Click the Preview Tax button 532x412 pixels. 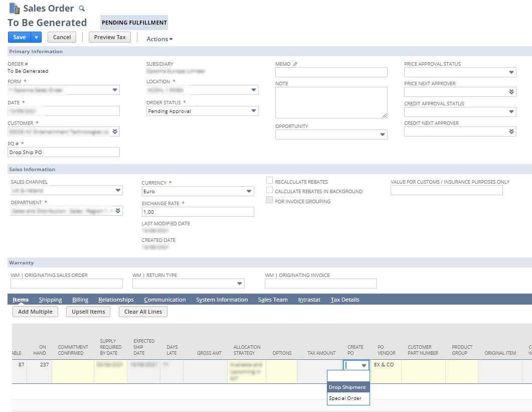109,37
